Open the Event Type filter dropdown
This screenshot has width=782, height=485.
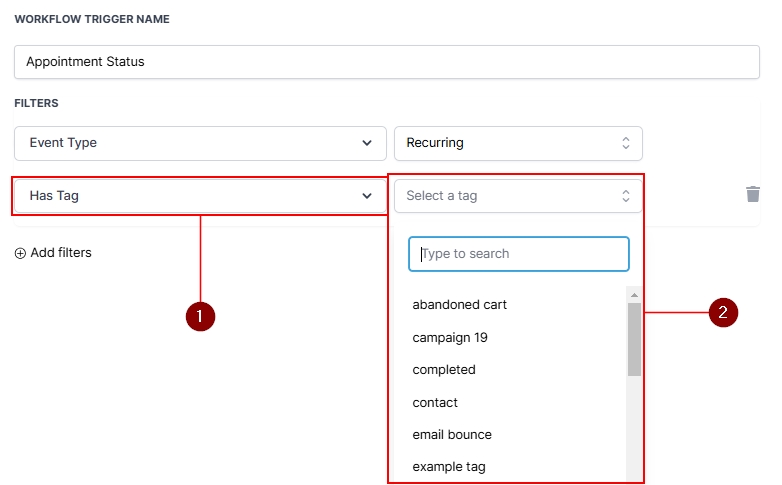(x=200, y=143)
